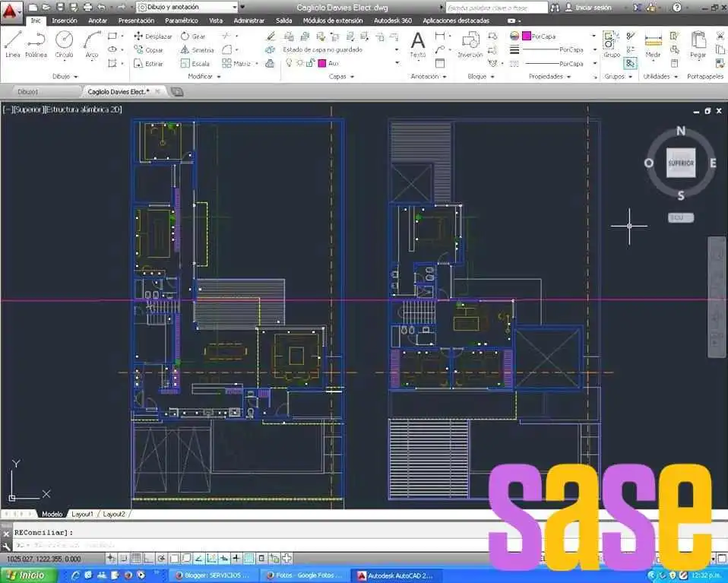Select the Escala tool

(x=195, y=63)
